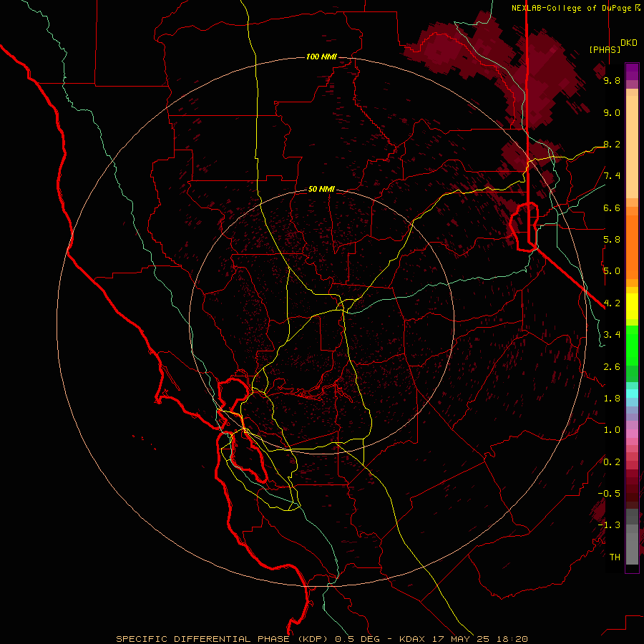Click the NEXLAB-College of DuPage label
The height and width of the screenshot is (644, 644).
tap(571, 8)
